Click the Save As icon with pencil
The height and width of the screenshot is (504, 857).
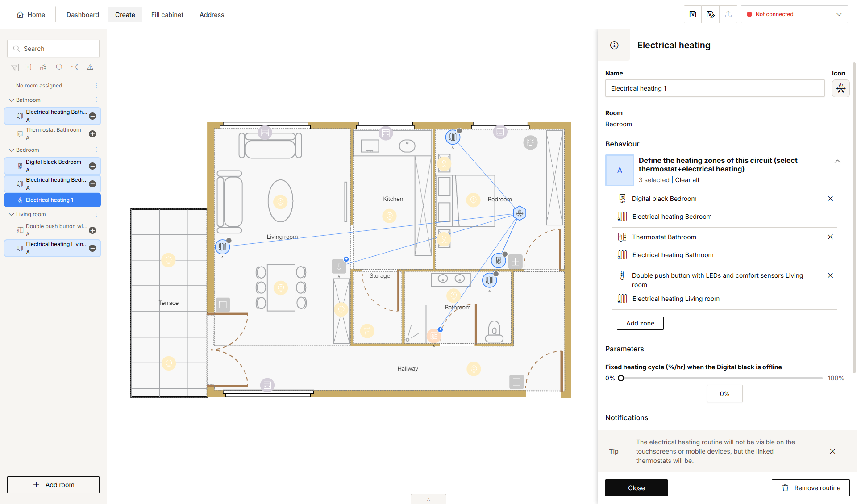[x=711, y=14]
